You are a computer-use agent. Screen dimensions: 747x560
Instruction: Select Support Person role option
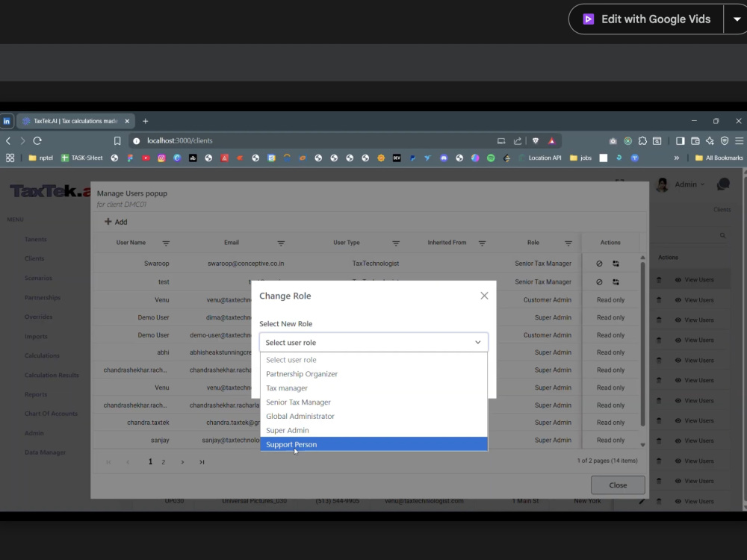coord(373,444)
